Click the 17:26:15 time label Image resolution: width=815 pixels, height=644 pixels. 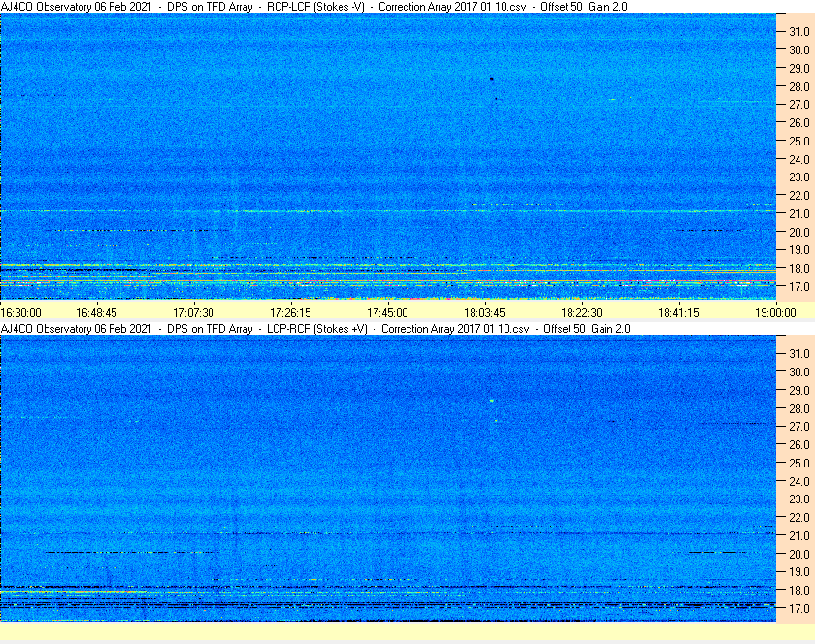290,313
